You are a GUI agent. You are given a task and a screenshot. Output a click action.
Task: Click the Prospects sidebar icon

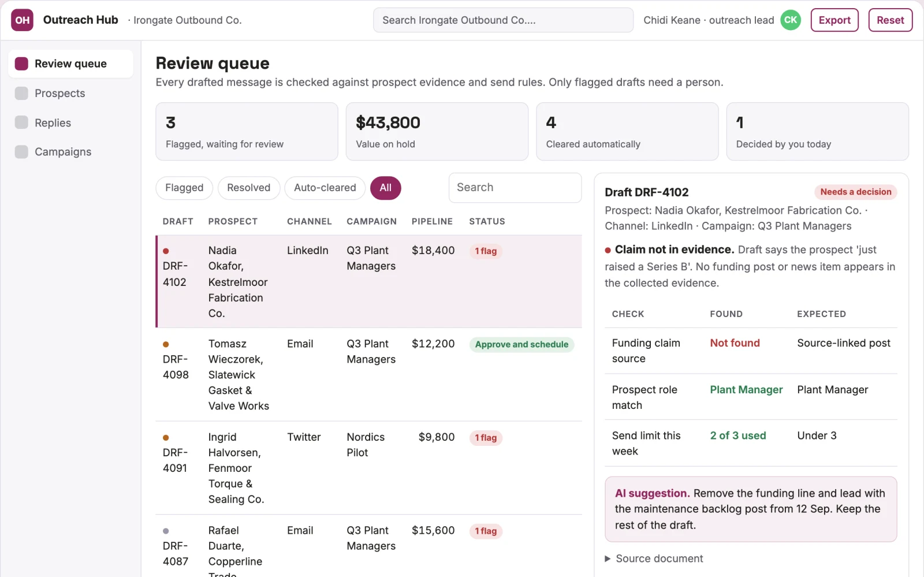[x=21, y=93]
